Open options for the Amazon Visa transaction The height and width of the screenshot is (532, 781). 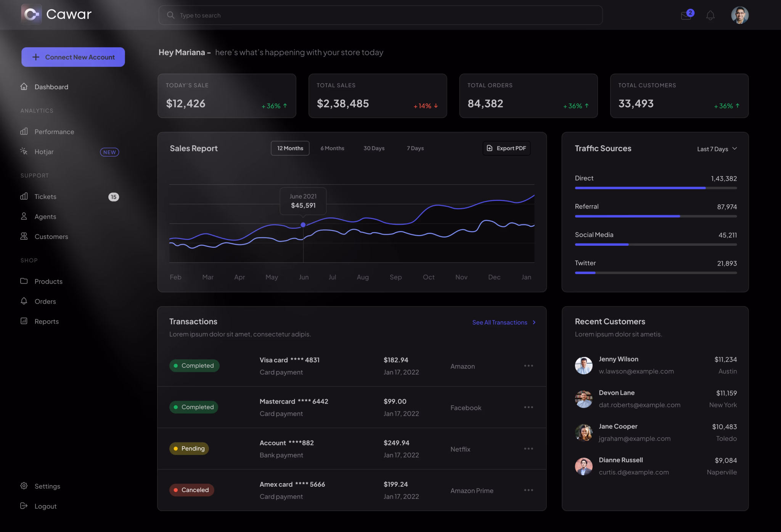pos(529,365)
